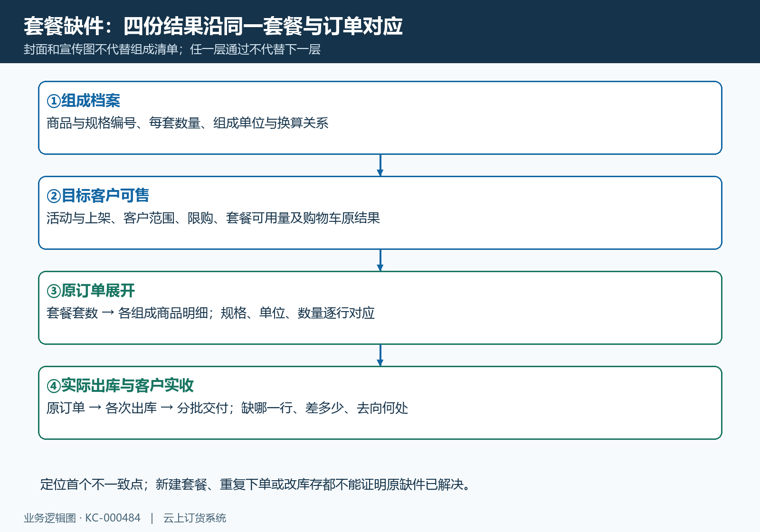
Task: Click the heading "③原订单展开"
Action: [91, 291]
